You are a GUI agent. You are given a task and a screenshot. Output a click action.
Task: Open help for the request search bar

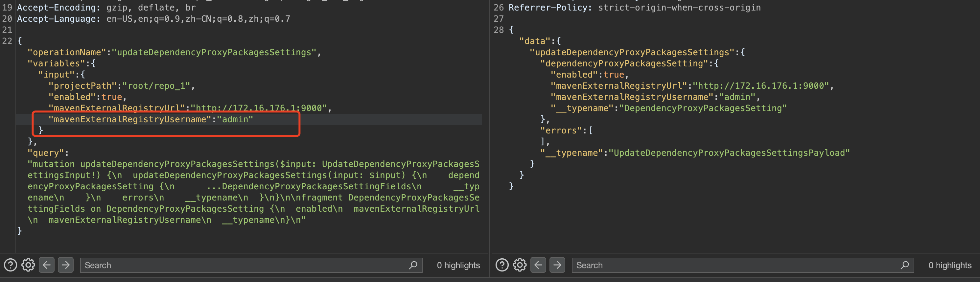10,265
